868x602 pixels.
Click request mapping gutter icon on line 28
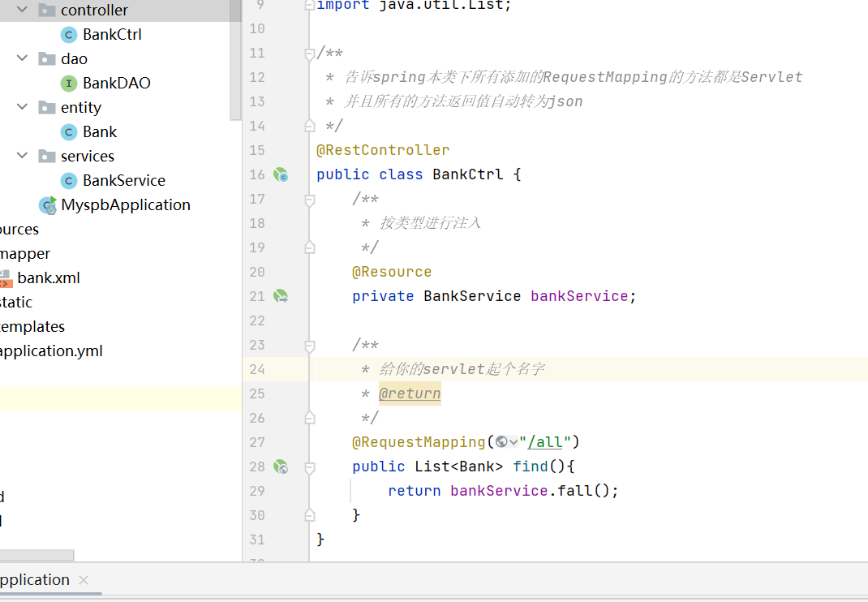281,467
